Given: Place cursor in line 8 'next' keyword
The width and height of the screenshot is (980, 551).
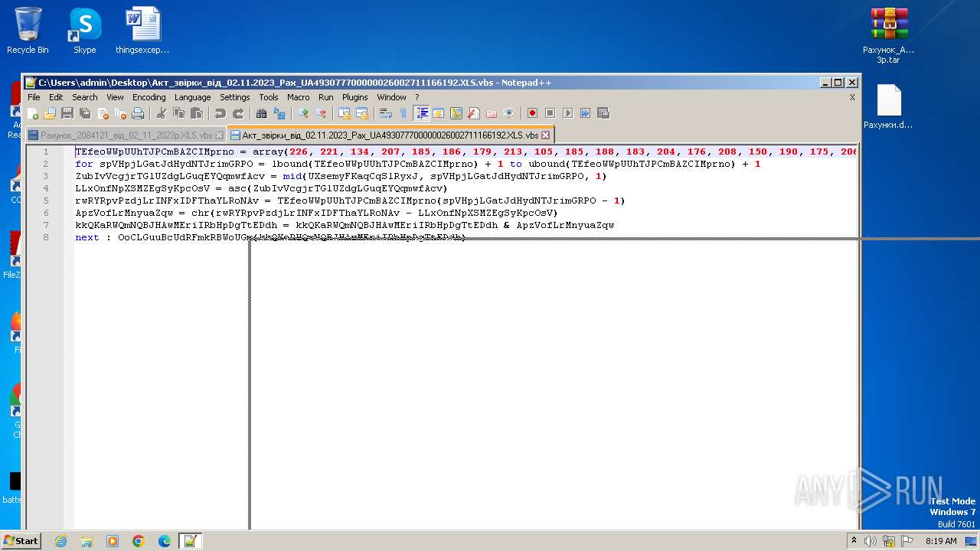Looking at the screenshot, I should [87, 237].
